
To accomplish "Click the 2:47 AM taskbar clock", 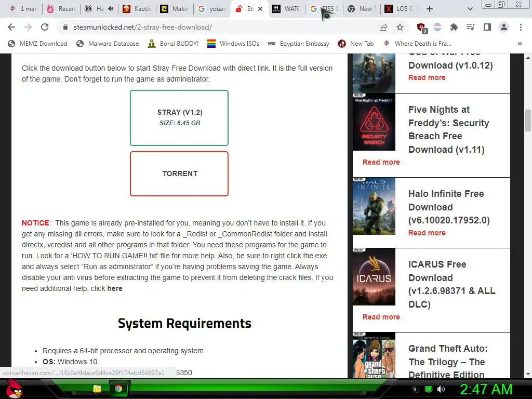I will tap(486, 390).
